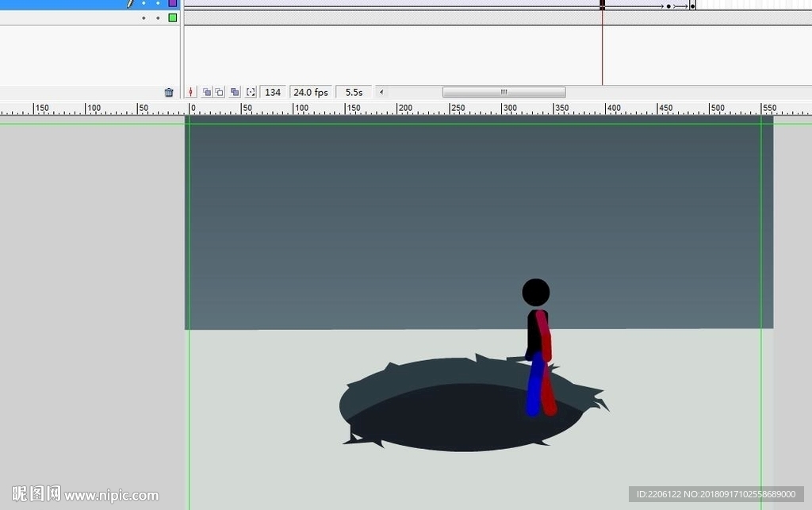Click the purple outline swatch of top layer
Viewport: 812px width, 510px height.
[x=172, y=3]
